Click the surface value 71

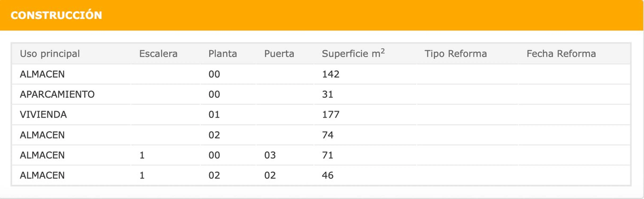pos(328,155)
